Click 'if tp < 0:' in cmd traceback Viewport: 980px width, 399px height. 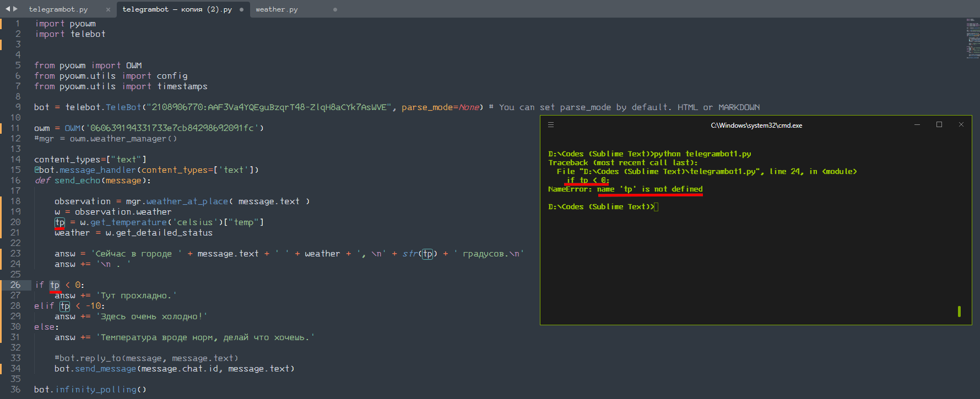[x=587, y=181]
